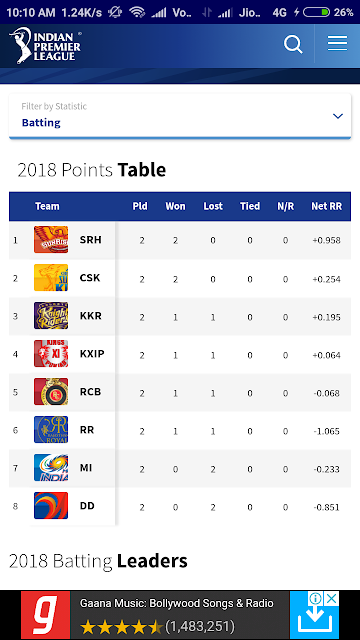Select the Kolkata Knight Riders logo
Image resolution: width=360 pixels, height=640 pixels.
tap(51, 316)
